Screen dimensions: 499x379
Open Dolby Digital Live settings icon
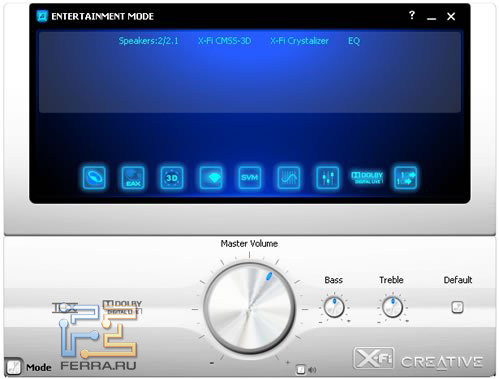(x=367, y=177)
